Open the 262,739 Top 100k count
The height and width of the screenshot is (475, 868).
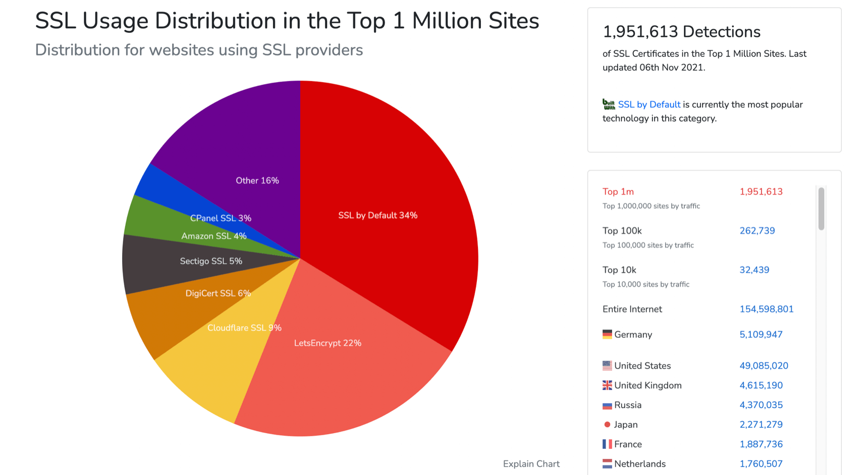pyautogui.click(x=757, y=230)
